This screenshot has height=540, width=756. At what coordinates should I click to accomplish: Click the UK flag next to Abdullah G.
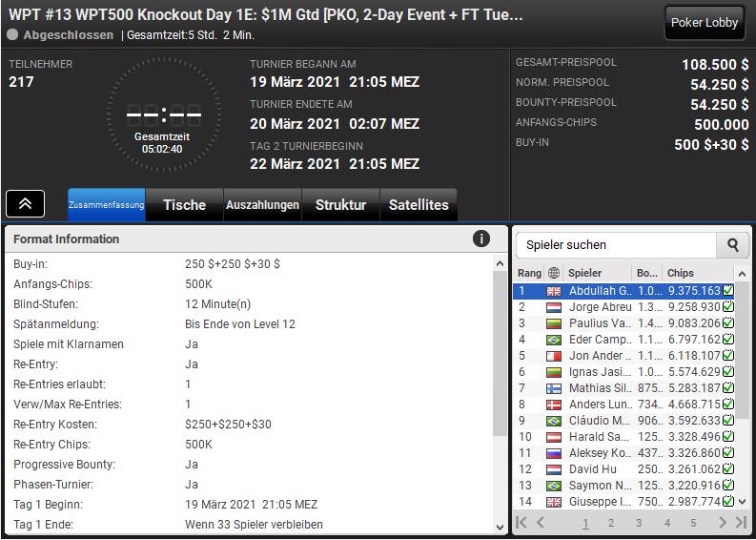[x=554, y=291]
